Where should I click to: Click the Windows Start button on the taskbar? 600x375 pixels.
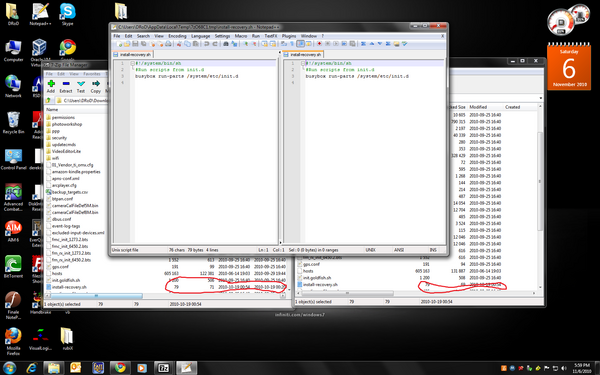click(9, 368)
